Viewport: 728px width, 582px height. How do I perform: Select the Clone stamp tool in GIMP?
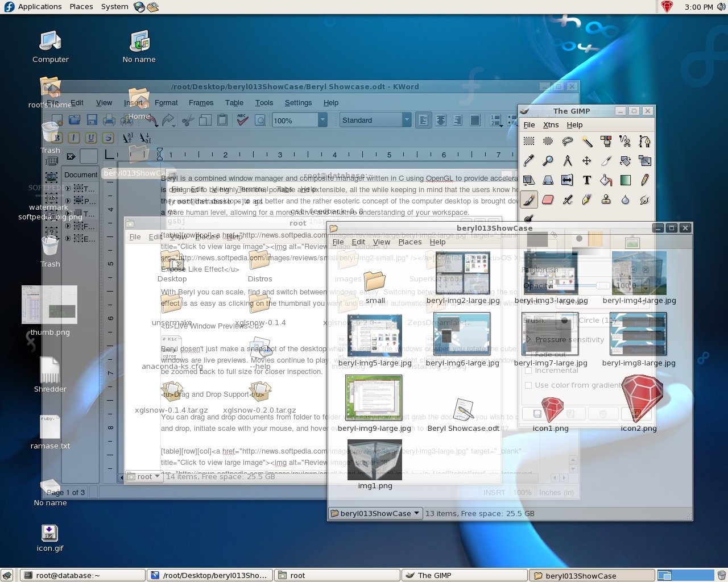pyautogui.click(x=606, y=199)
